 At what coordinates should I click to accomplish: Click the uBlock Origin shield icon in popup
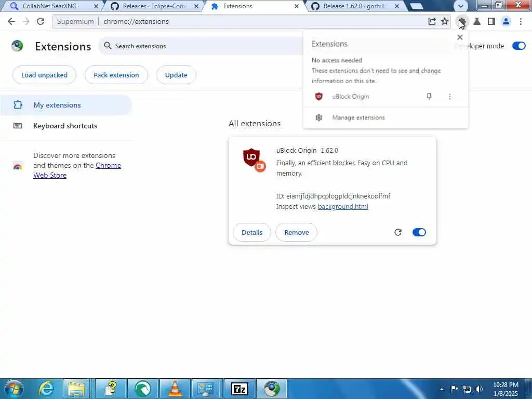pos(318,96)
